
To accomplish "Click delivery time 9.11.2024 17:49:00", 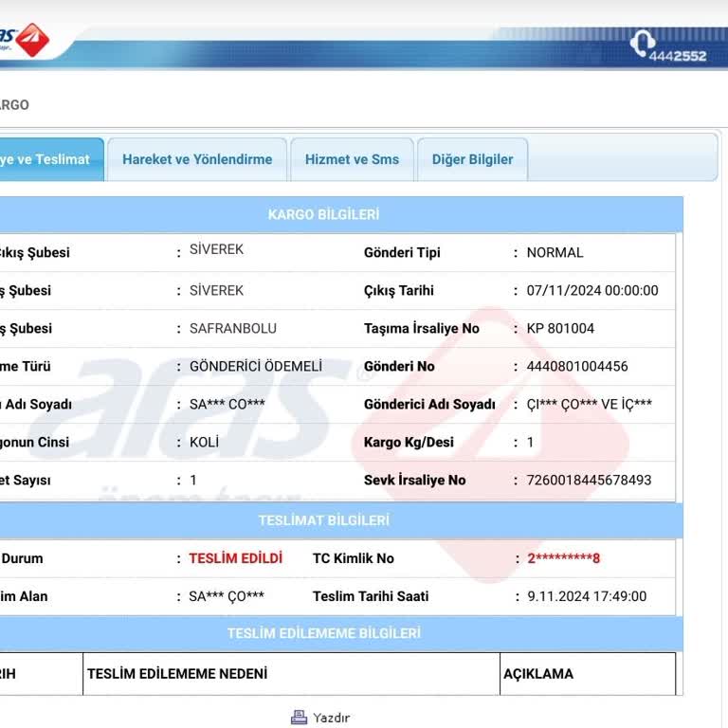I will click(x=587, y=596).
